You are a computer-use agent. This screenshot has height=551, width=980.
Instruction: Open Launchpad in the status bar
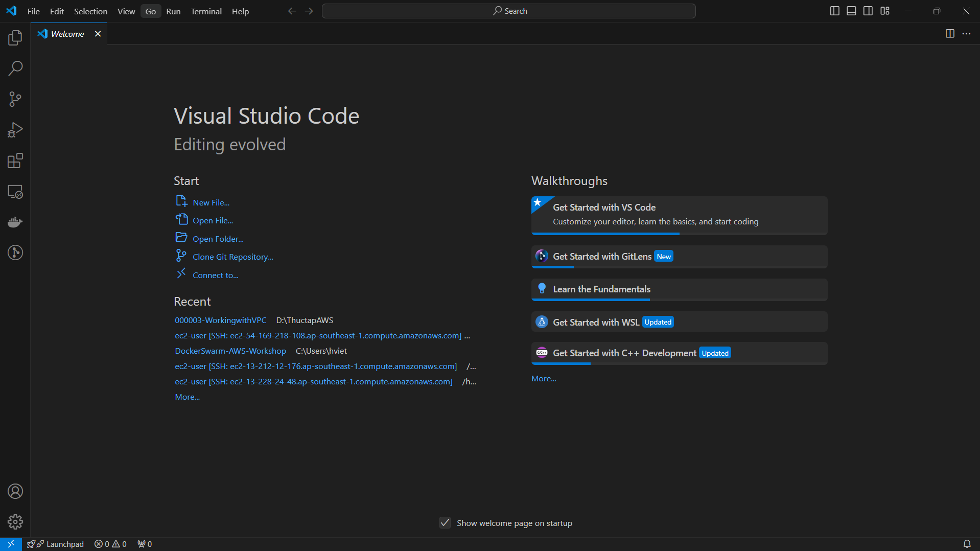point(56,544)
